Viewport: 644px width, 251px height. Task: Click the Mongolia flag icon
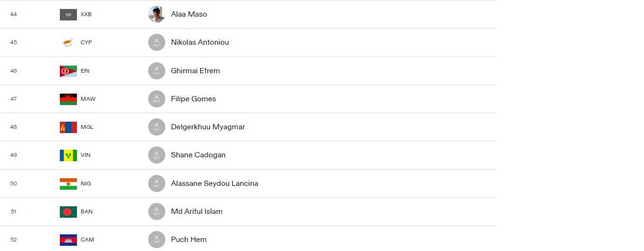68,127
